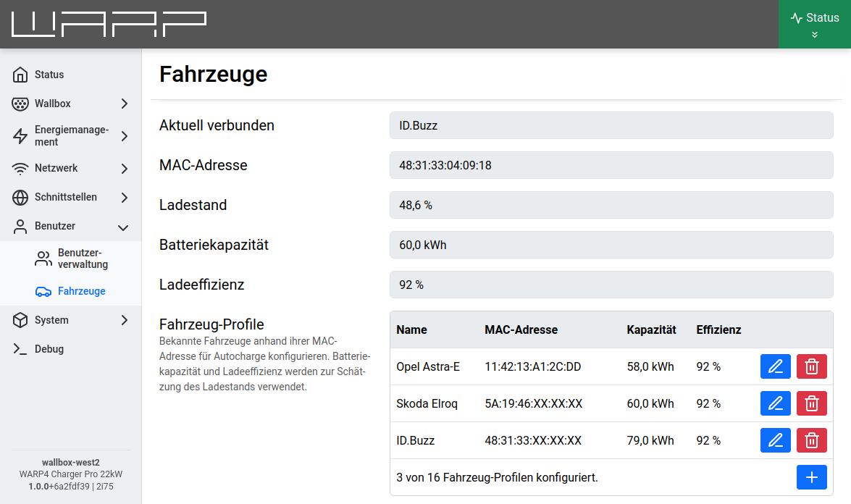Click the Wallbox plug icon
Viewport: 851px width, 504px height.
20,104
